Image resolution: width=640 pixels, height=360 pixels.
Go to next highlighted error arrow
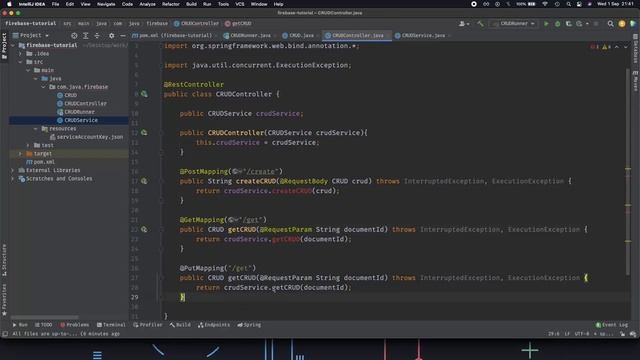(x=626, y=47)
